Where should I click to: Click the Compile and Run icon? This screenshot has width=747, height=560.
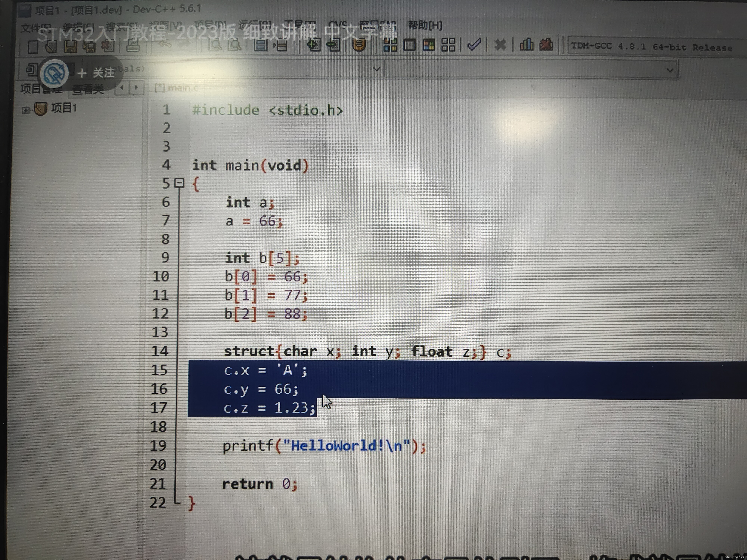pyautogui.click(x=429, y=45)
